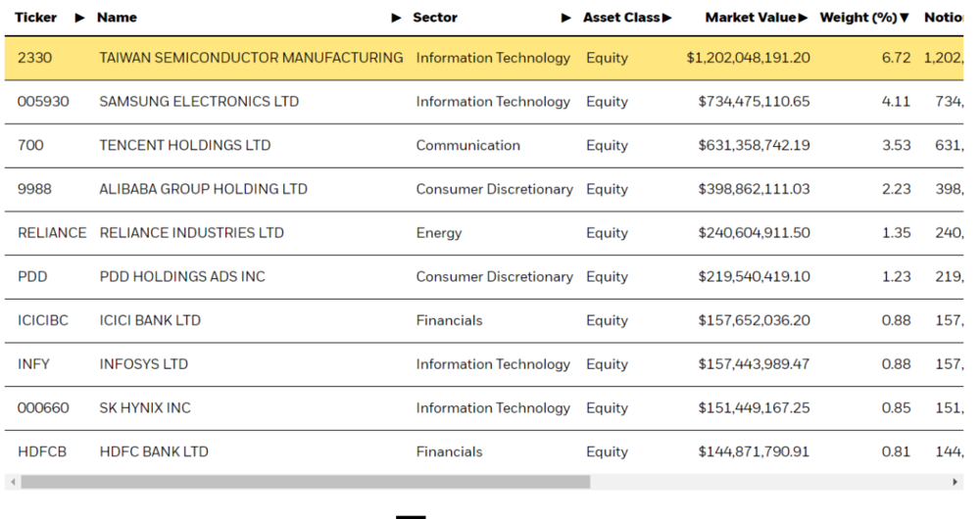
Task: Click RELIANCE INDUSTRIES LTD name
Action: (191, 232)
